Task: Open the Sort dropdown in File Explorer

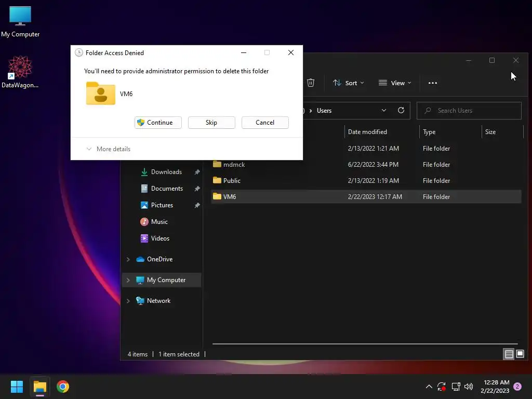Action: 349,83
